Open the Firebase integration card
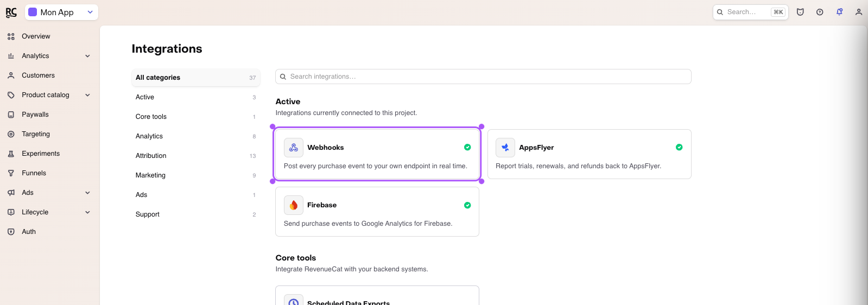This screenshot has width=868, height=305. click(377, 212)
